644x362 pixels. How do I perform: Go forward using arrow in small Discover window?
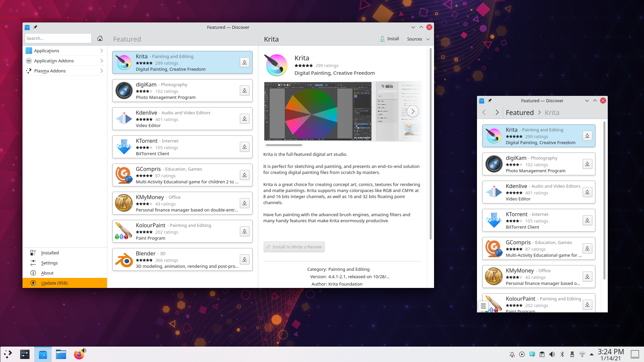[x=497, y=113]
